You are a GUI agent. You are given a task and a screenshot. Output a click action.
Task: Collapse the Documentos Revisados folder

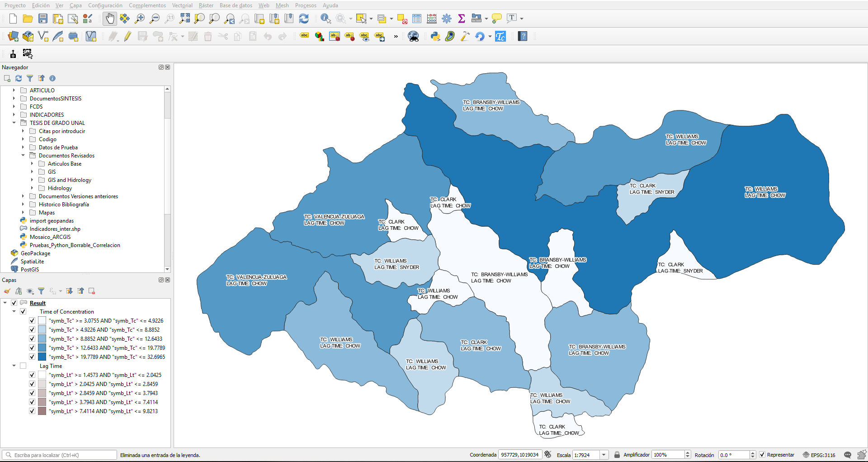tap(23, 155)
